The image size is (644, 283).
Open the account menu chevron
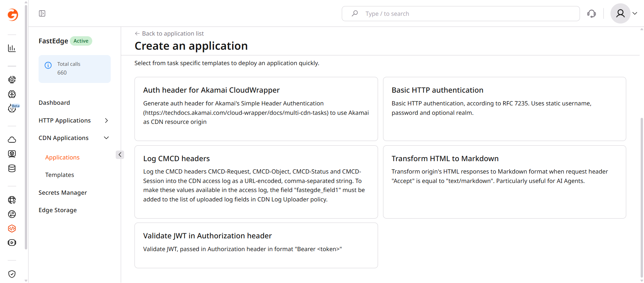[635, 13]
